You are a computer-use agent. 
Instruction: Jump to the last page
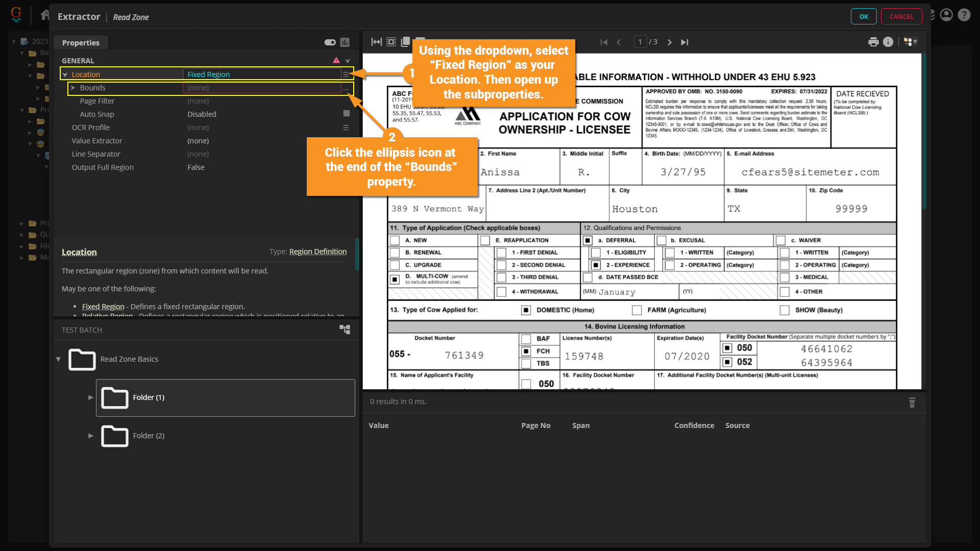pyautogui.click(x=684, y=42)
